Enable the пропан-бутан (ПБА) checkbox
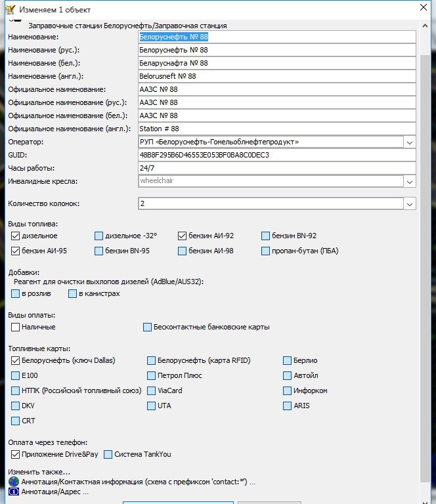The image size is (436, 504). pos(265,251)
